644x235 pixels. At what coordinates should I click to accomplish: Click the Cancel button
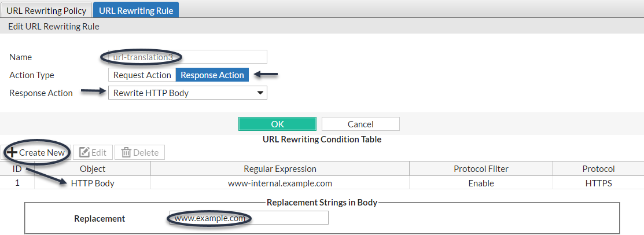coord(360,124)
